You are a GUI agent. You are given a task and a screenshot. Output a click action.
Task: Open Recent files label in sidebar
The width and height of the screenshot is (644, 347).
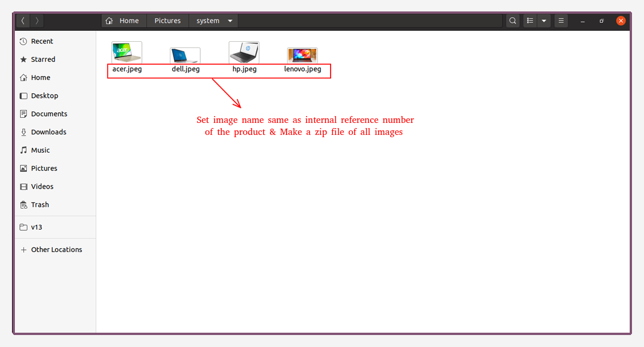(42, 42)
